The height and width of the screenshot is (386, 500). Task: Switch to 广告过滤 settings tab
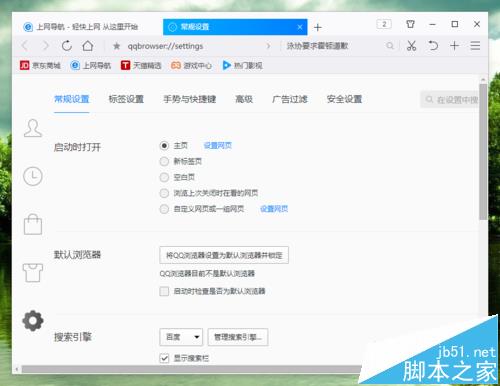[290, 99]
